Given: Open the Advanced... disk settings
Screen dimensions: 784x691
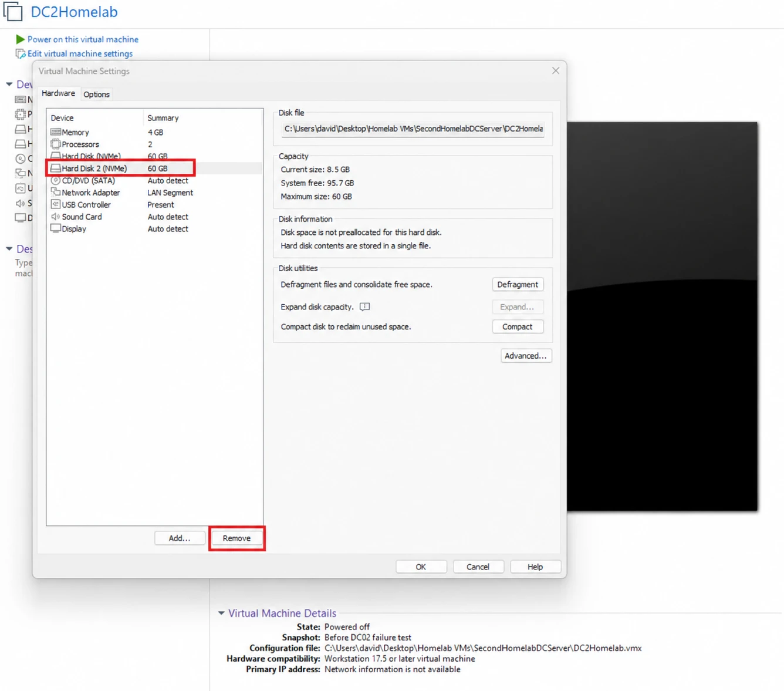Looking at the screenshot, I should coord(526,356).
